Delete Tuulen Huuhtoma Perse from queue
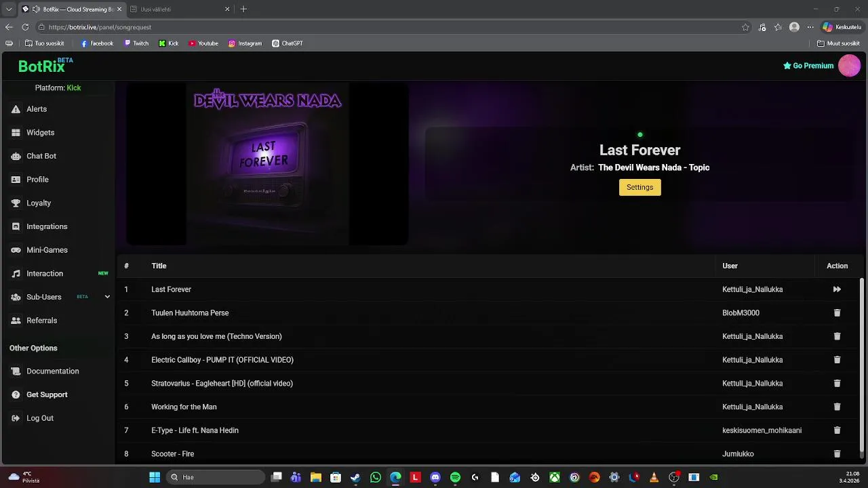The image size is (868, 488). 837,313
